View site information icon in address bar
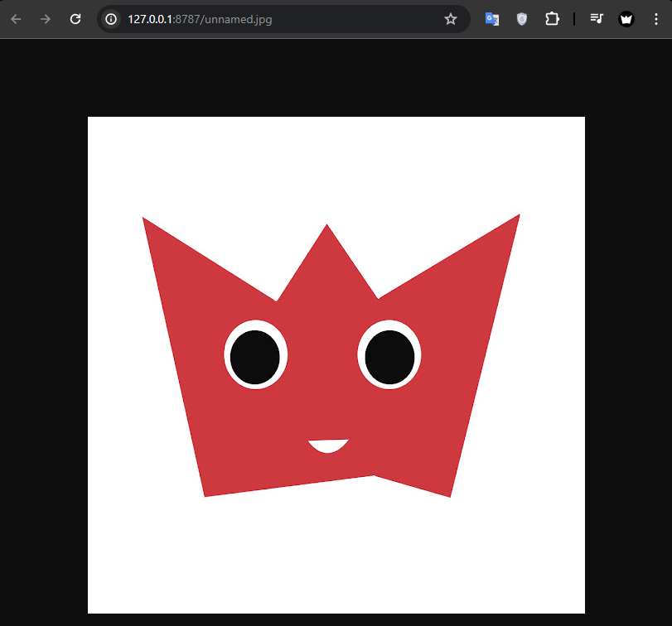Screen dimensions: 672x626 [111, 19]
